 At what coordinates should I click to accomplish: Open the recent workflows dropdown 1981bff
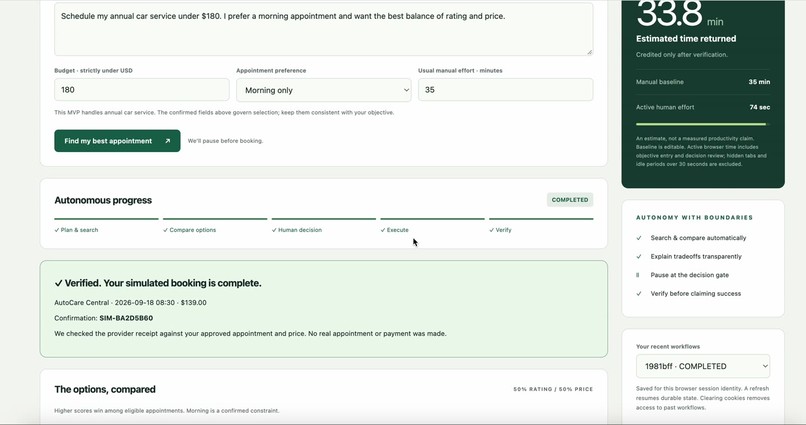tap(703, 366)
